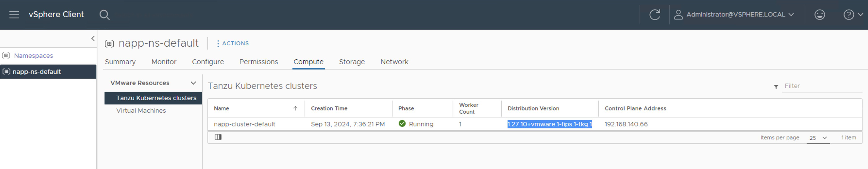868x169 pixels.
Task: Open the Administrator user account dropdown
Action: pyautogui.click(x=735, y=15)
